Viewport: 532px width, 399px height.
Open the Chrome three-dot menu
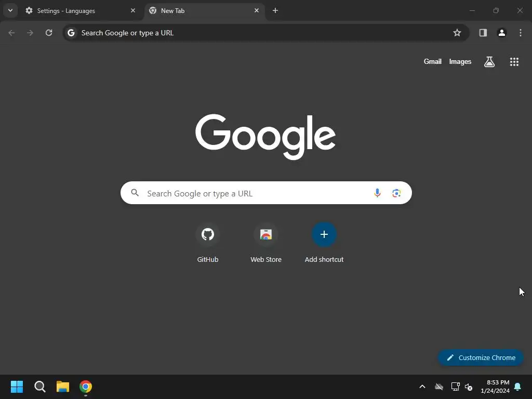coord(521,33)
